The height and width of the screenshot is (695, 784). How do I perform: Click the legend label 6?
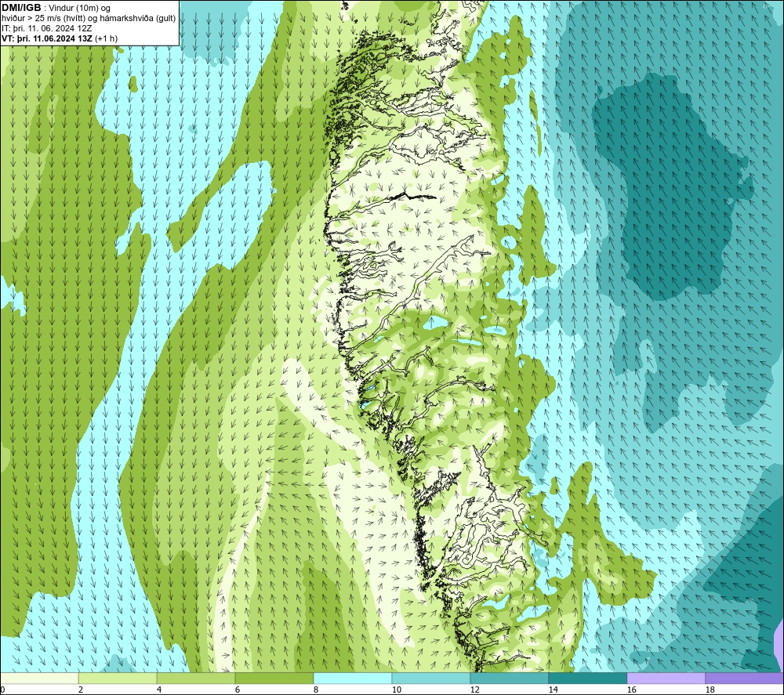click(237, 690)
